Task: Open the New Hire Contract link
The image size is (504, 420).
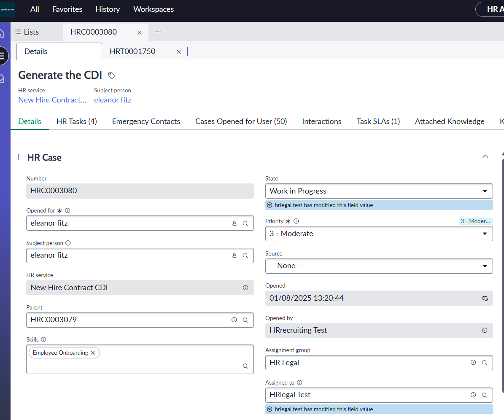Action: [x=52, y=100]
